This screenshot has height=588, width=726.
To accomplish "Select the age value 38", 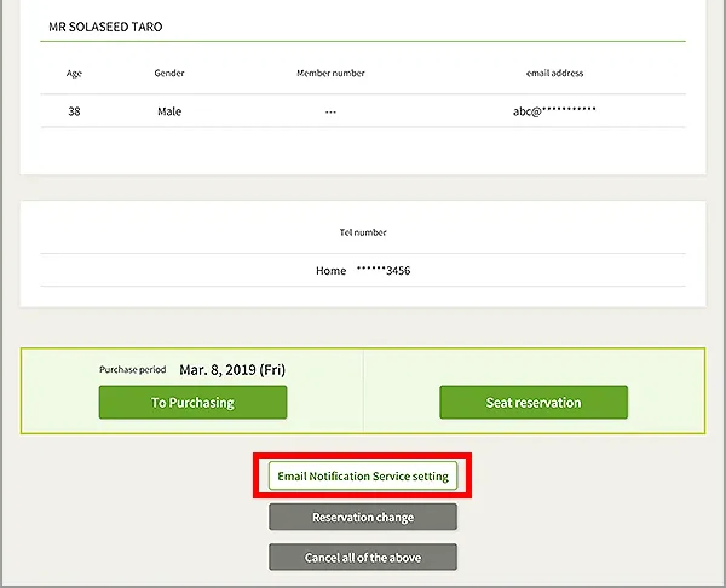I will (x=74, y=111).
